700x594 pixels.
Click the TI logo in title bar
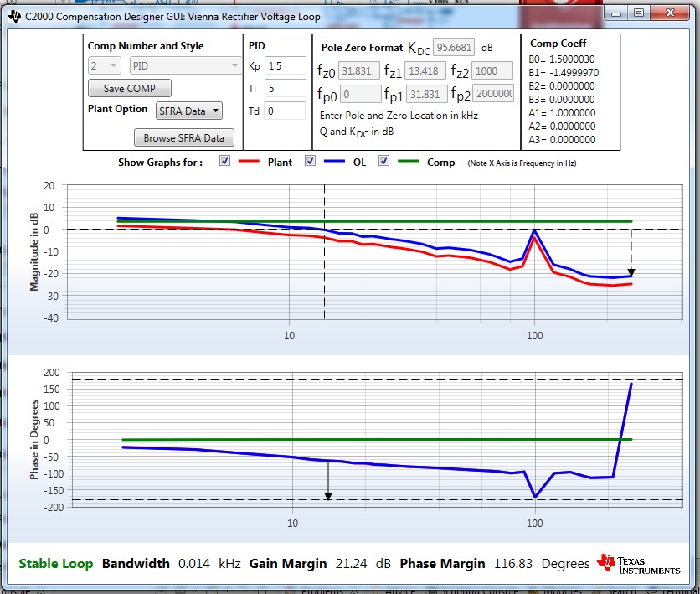[14, 17]
